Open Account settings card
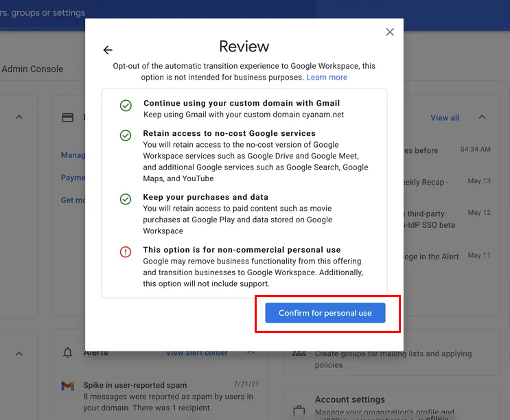This screenshot has height=420, width=510. coord(391,404)
